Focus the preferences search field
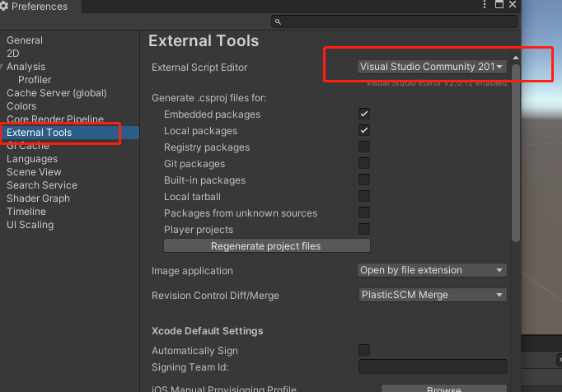562x392 pixels. coord(395,22)
